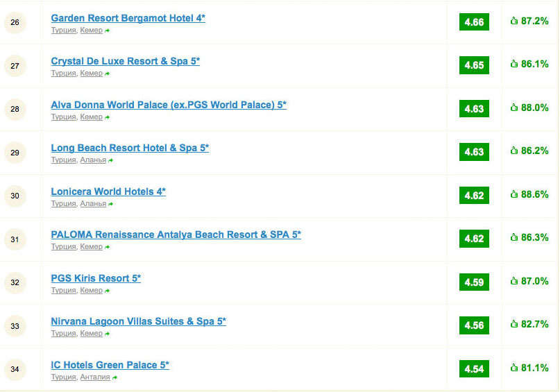Click green arrow icon under Lonicera World Hotels

111,204
